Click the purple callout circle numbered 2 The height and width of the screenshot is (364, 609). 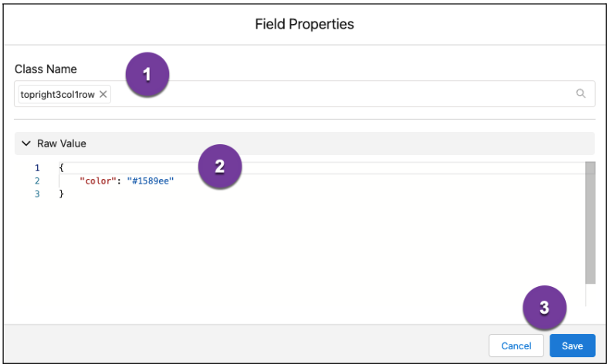[220, 167]
